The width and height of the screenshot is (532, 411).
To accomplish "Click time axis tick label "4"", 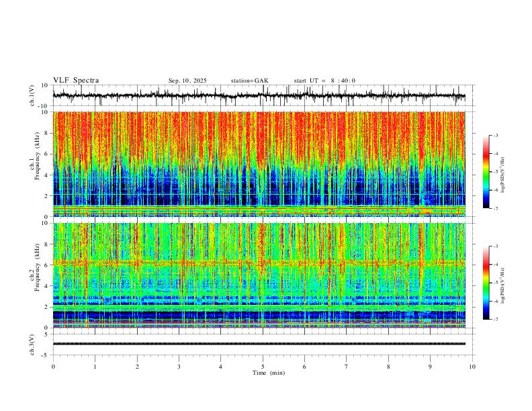I will click(x=220, y=367).
